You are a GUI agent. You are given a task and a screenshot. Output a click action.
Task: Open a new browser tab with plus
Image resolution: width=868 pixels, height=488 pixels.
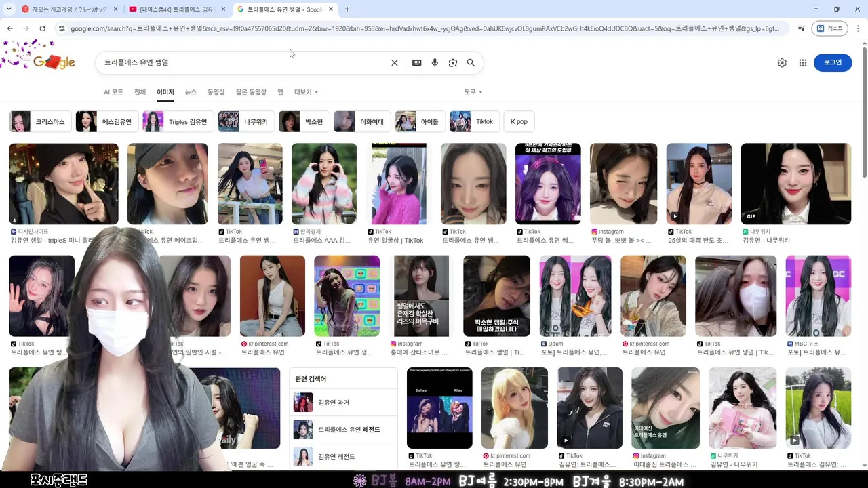347,9
